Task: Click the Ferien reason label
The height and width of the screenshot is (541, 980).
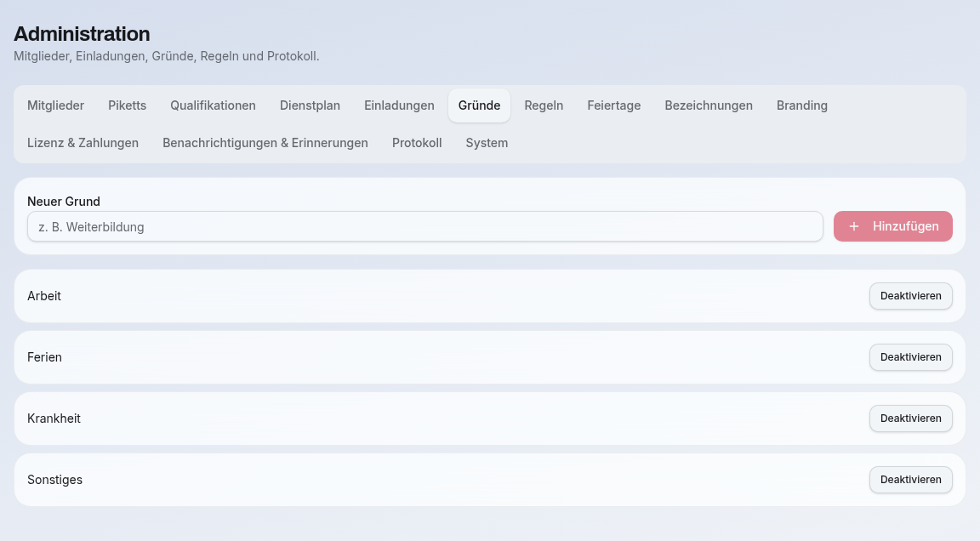Action: click(44, 357)
